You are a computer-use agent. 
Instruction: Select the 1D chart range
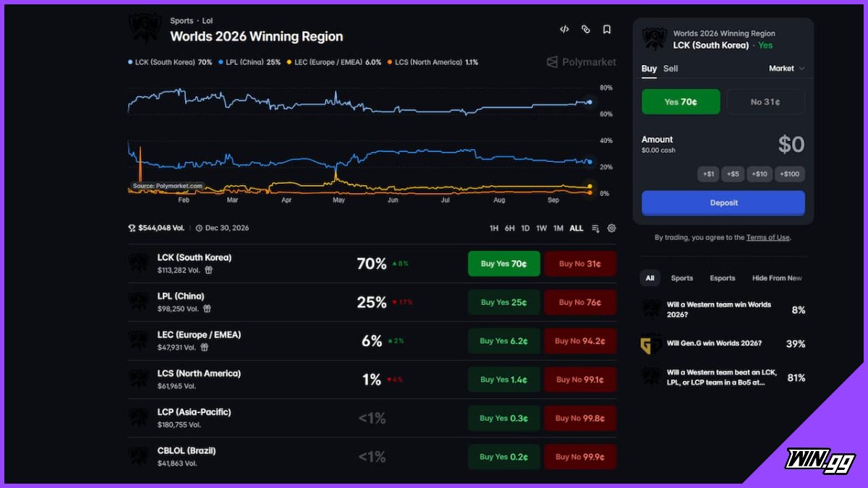[x=526, y=228]
